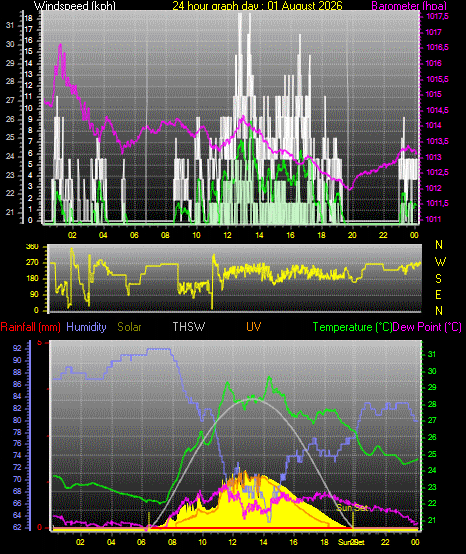Click the '1017,5' barometer axis value
The height and width of the screenshot is (554, 466).
437,16
